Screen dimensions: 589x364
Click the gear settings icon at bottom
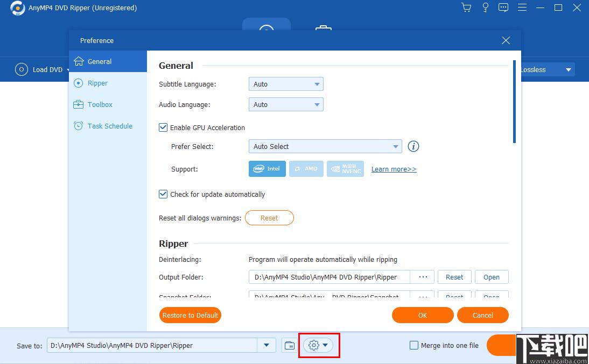[314, 345]
